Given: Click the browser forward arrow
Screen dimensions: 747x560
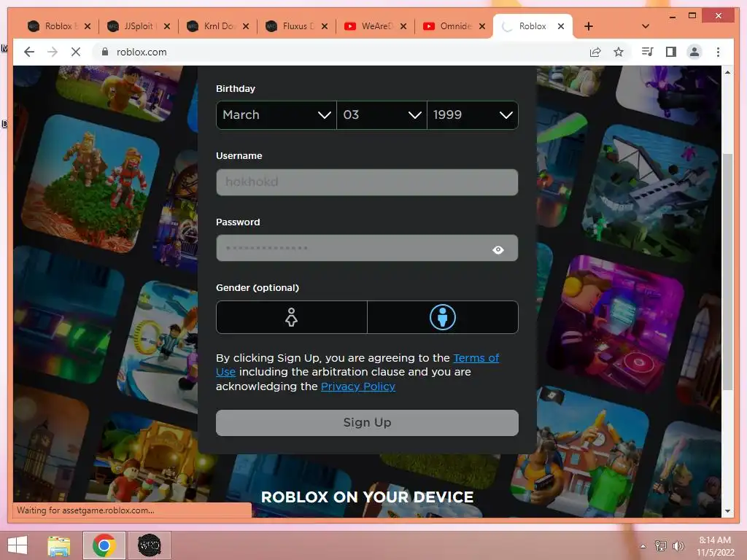Looking at the screenshot, I should (x=53, y=52).
